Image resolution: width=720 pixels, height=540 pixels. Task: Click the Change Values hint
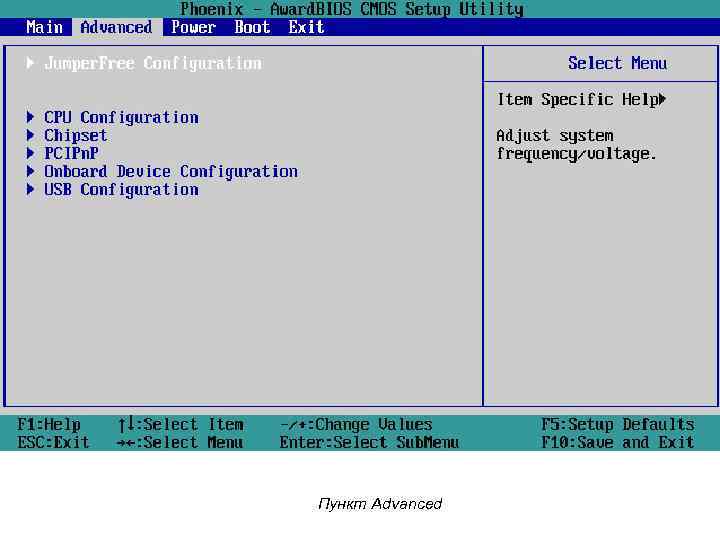click(x=356, y=424)
